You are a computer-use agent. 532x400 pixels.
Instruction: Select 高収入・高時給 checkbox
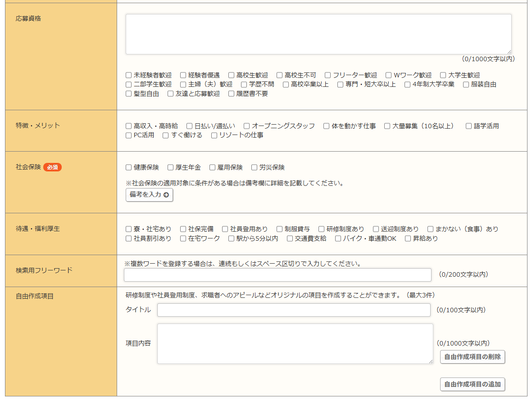[129, 126]
